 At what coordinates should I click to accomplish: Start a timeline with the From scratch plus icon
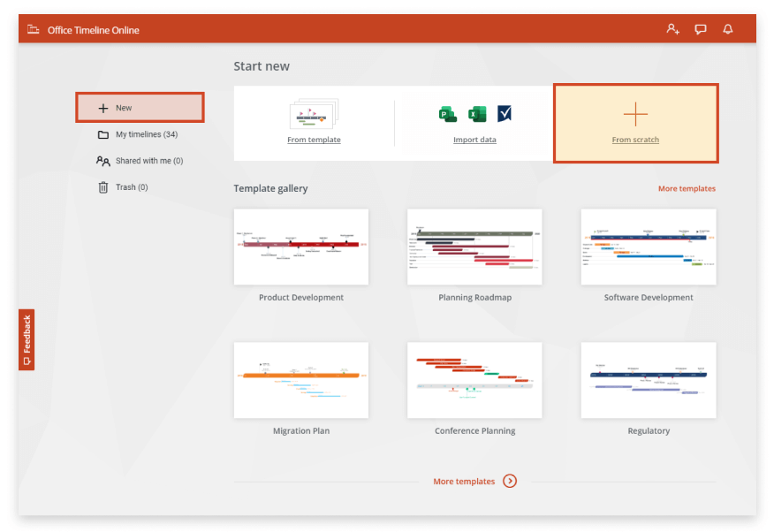coord(635,114)
